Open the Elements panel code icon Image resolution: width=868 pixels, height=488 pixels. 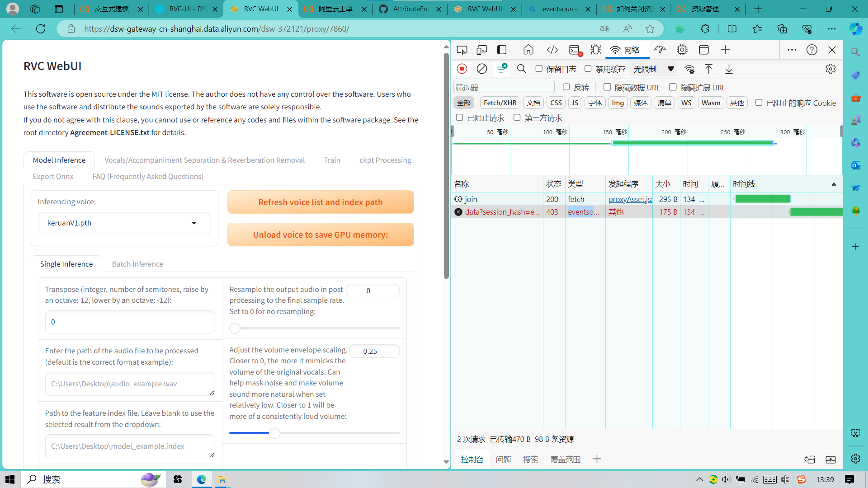coord(552,50)
